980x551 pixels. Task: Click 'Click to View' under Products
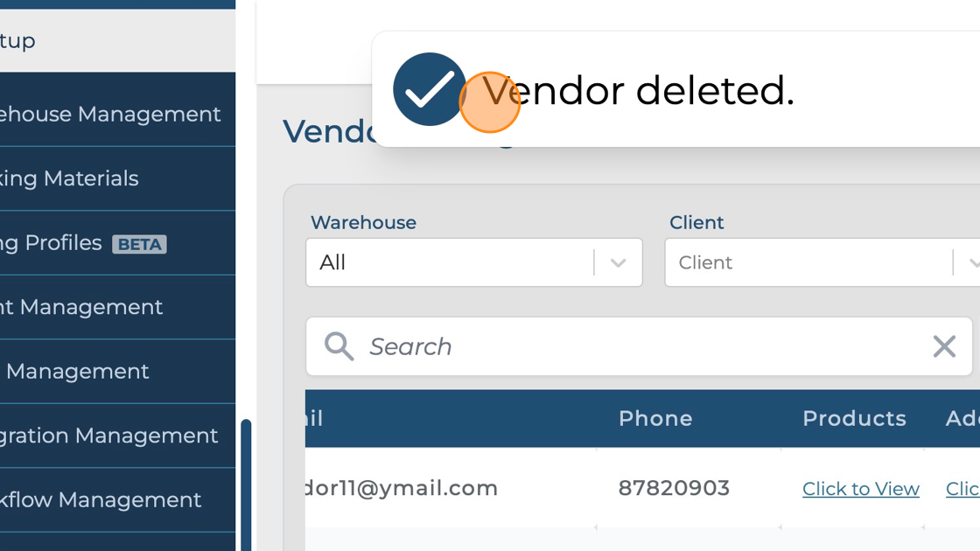pos(861,489)
